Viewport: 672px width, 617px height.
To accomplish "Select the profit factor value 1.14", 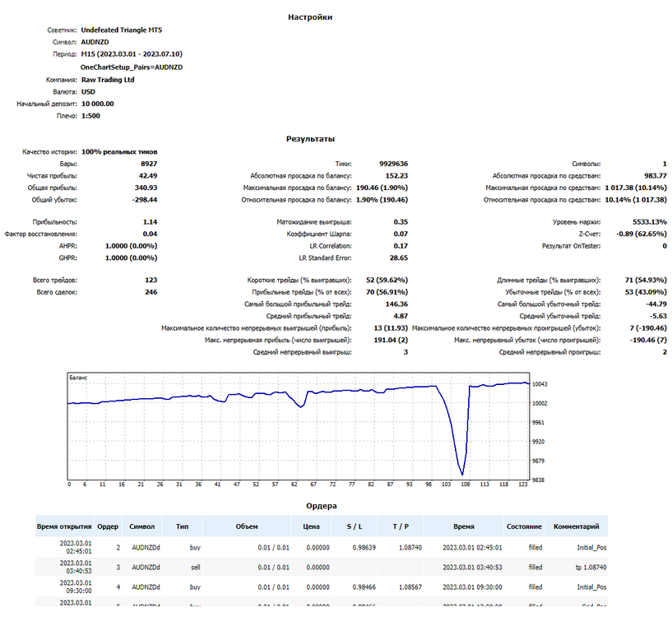I will (x=150, y=222).
